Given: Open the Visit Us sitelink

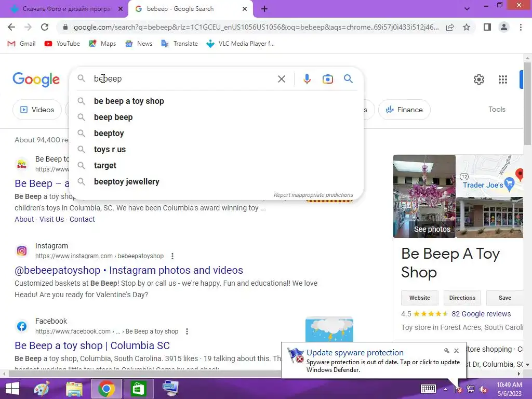Looking at the screenshot, I should 51,220.
